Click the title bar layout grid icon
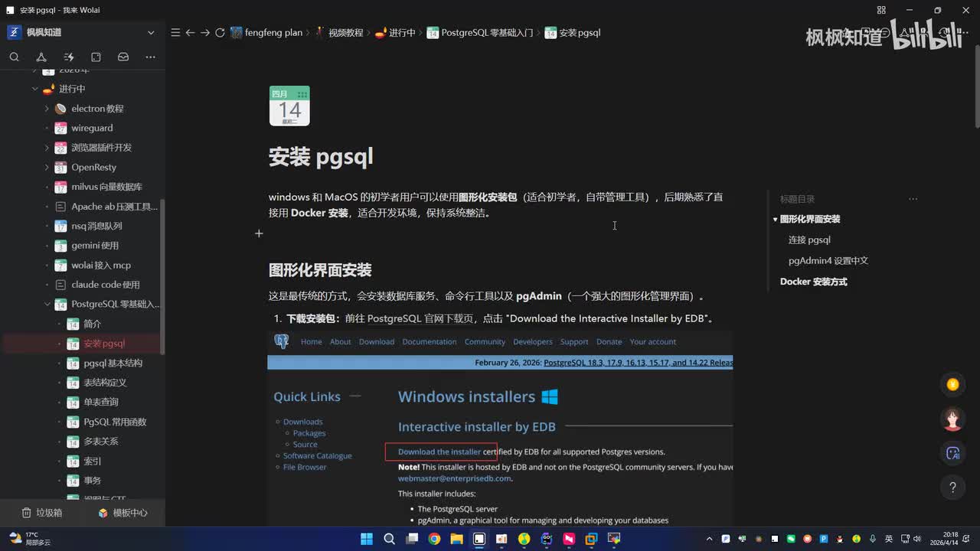The image size is (980, 551). pyautogui.click(x=881, y=10)
